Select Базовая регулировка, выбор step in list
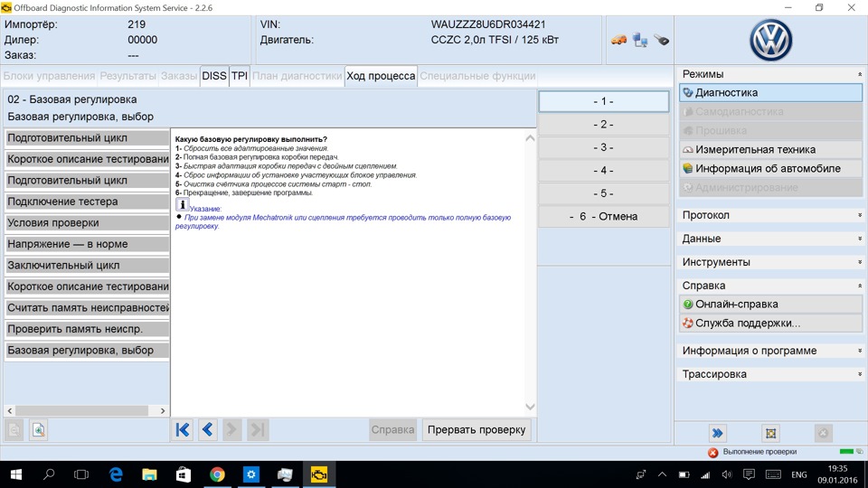Viewport: 868px width, 488px height. (x=87, y=351)
